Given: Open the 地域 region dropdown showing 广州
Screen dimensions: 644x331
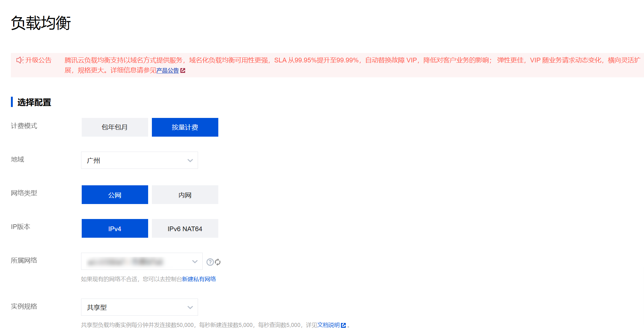Looking at the screenshot, I should (x=139, y=160).
